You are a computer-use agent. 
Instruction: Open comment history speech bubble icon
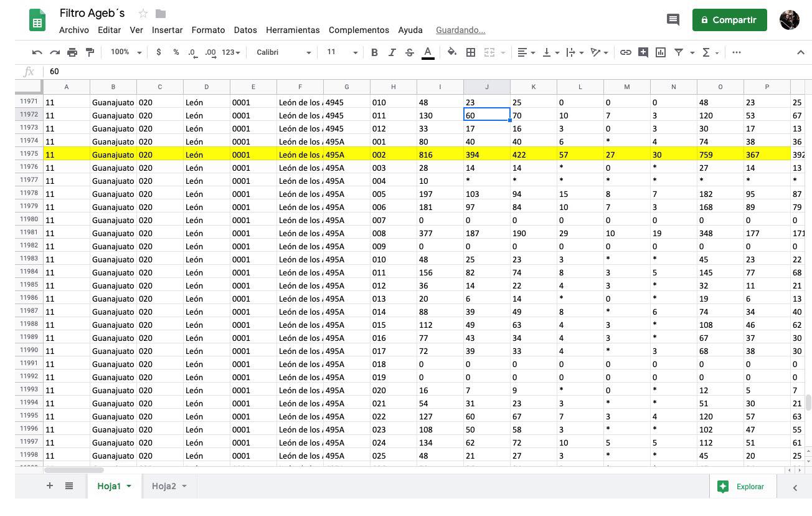[673, 20]
